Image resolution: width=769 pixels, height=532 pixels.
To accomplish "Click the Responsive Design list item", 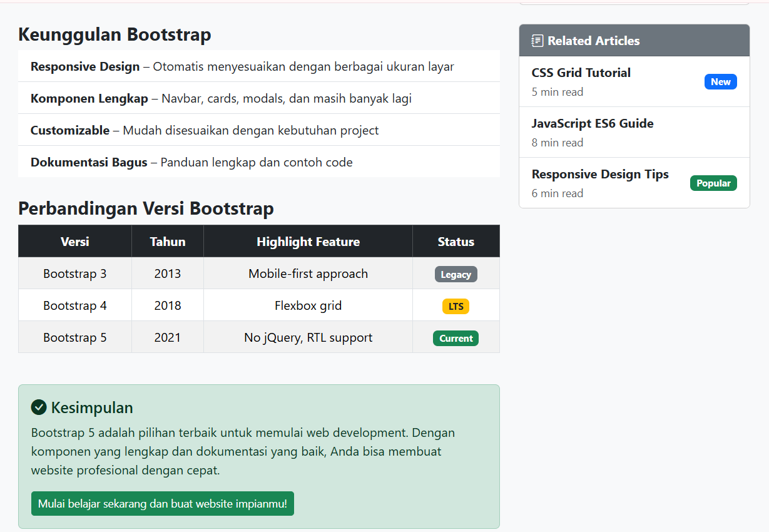I will pyautogui.click(x=242, y=66).
